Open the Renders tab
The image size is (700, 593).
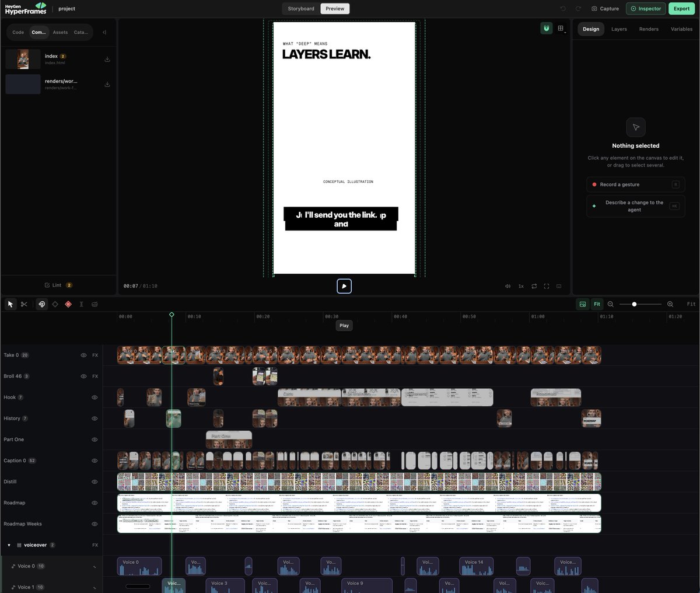[x=649, y=29]
